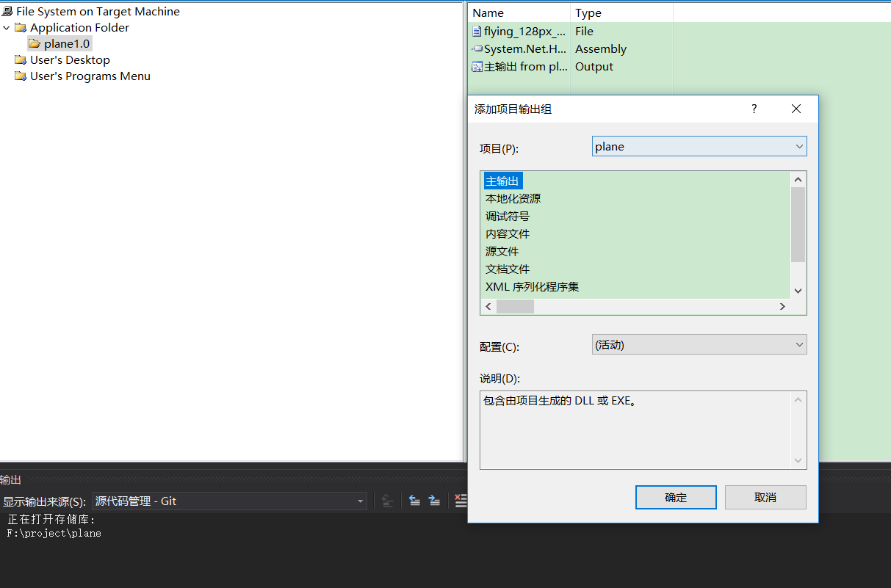The image size is (891, 588).
Task: Select XML 序列化程序集 in the list
Action: 532,286
